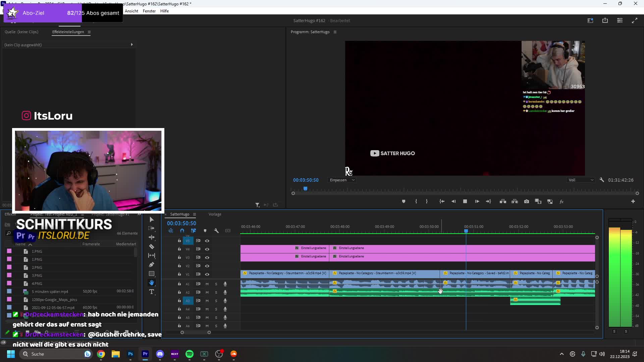The width and height of the screenshot is (644, 362).
Task: Select the Razor tool
Action: 152,247
